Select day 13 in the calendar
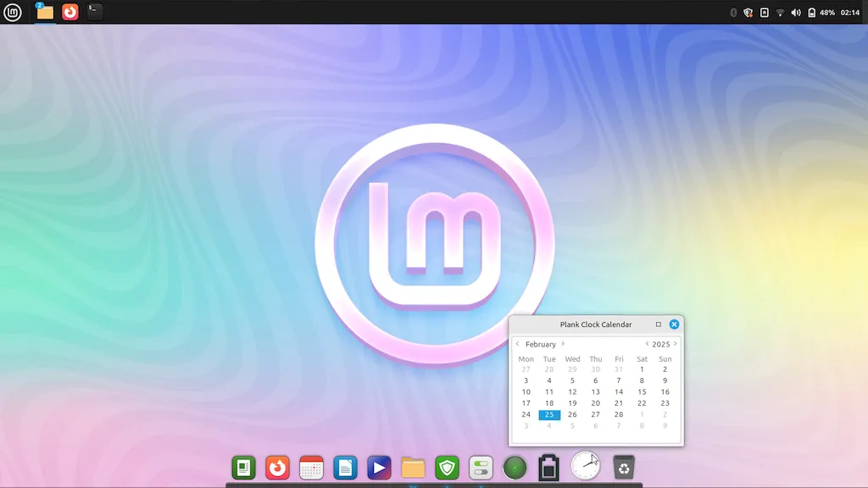Viewport: 868px width, 488px height. click(x=596, y=391)
